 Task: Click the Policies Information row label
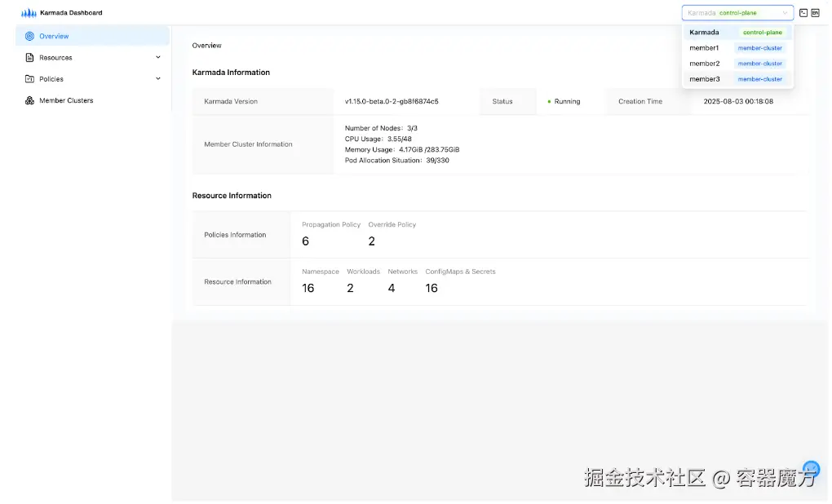pos(235,235)
